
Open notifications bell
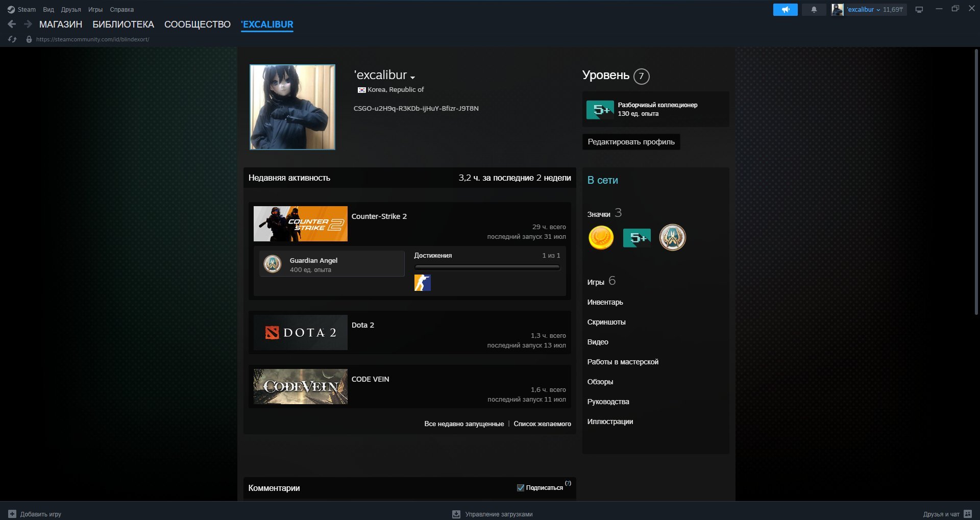pyautogui.click(x=814, y=10)
